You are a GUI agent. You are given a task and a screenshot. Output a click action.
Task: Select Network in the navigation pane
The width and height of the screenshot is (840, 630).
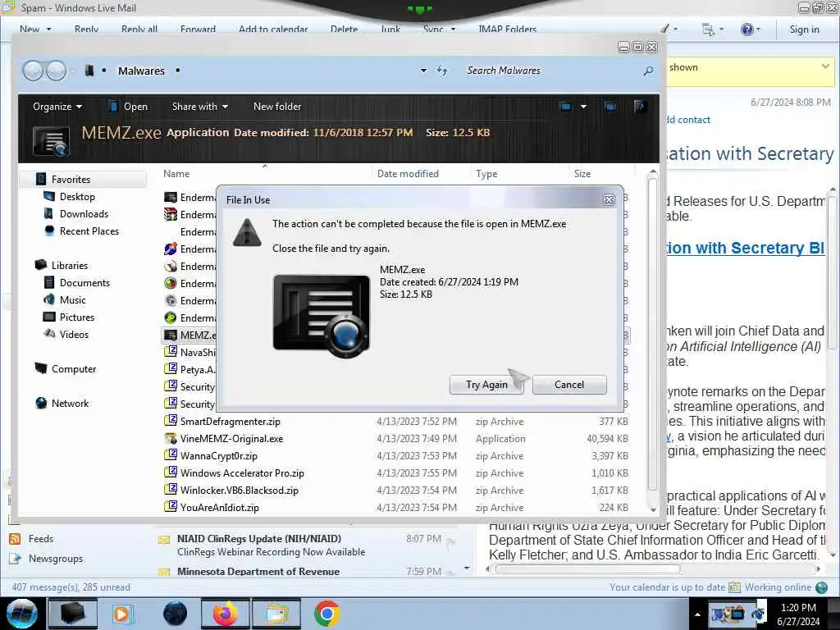[x=71, y=403]
